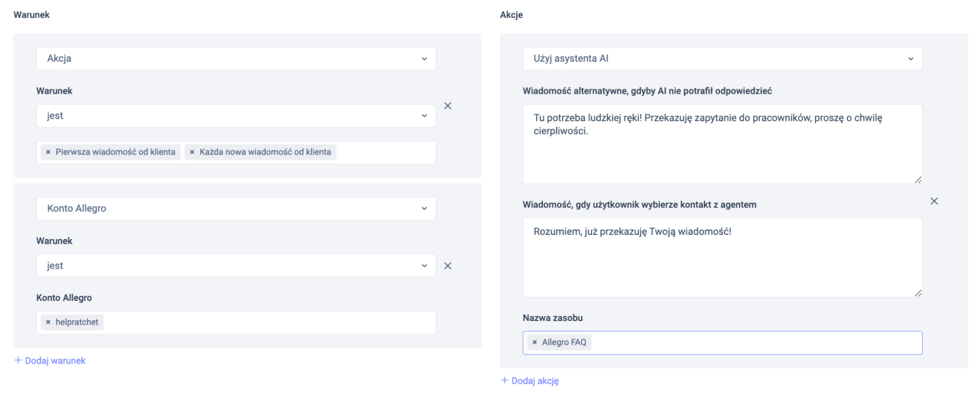This screenshot has width=980, height=395.
Task: Remove the 'Allegro FAQ' resource tag
Action: (x=534, y=342)
